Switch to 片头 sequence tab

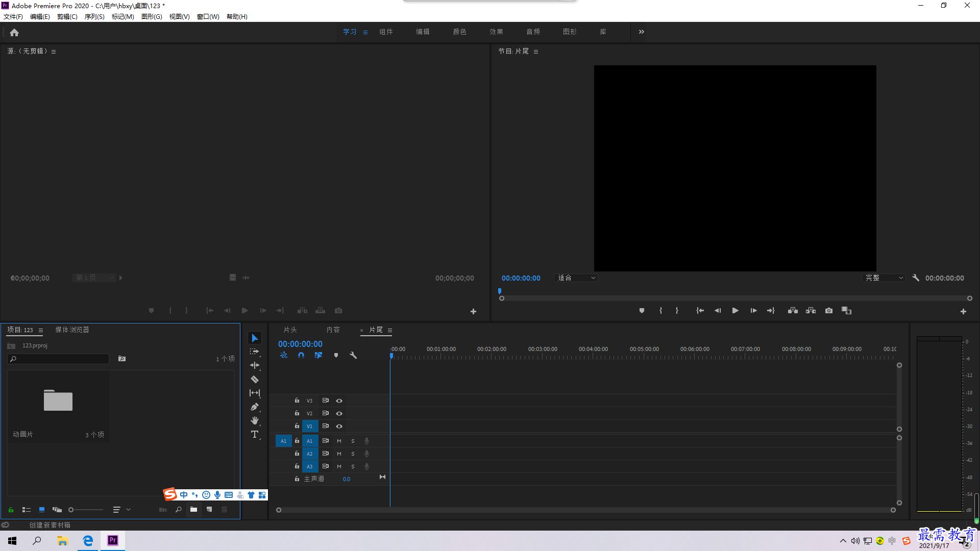click(x=290, y=330)
